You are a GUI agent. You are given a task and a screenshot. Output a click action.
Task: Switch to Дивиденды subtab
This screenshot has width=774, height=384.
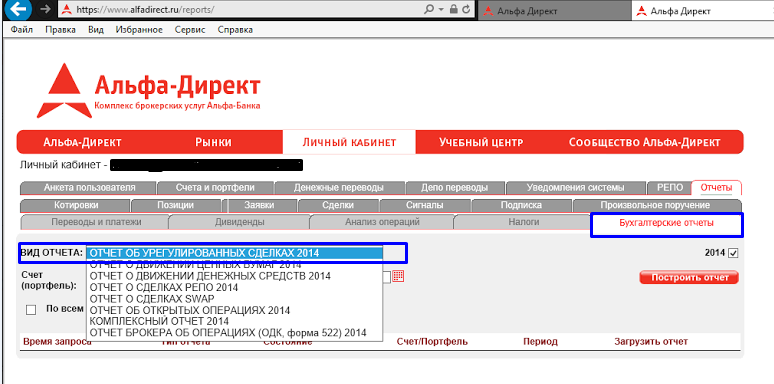pos(239,222)
